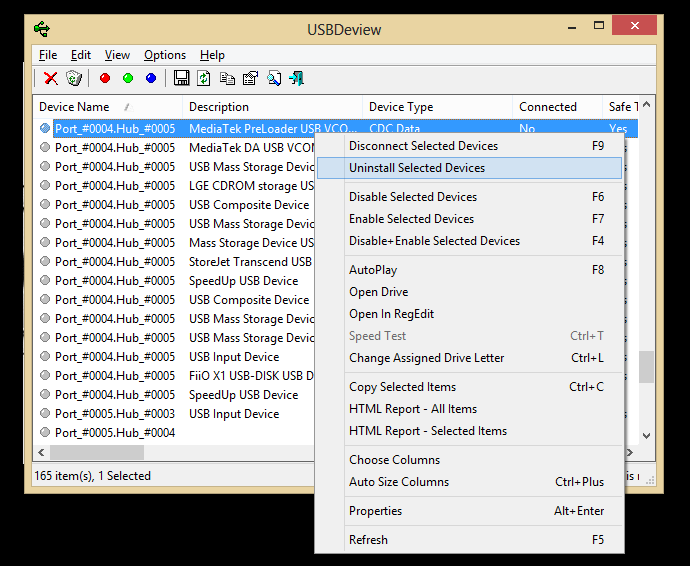Maximize the USBDeview window
This screenshot has width=690, height=566.
598,26
